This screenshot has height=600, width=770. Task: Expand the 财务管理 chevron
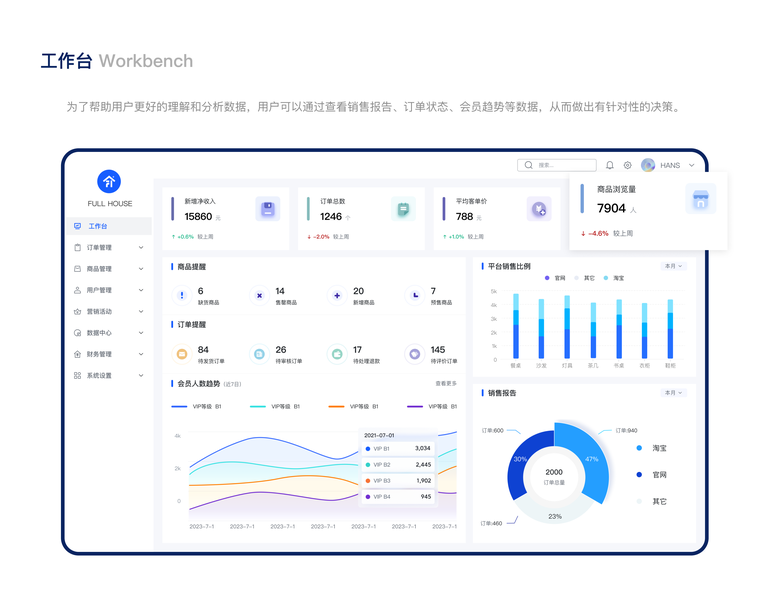click(x=141, y=354)
